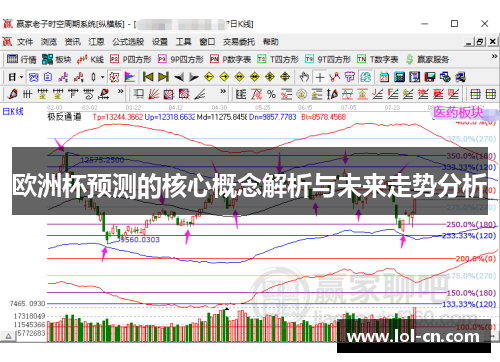Toggle the teal 线 icon
Image resolution: width=500 pixels, height=362 pixels.
pyautogui.click(x=366, y=77)
